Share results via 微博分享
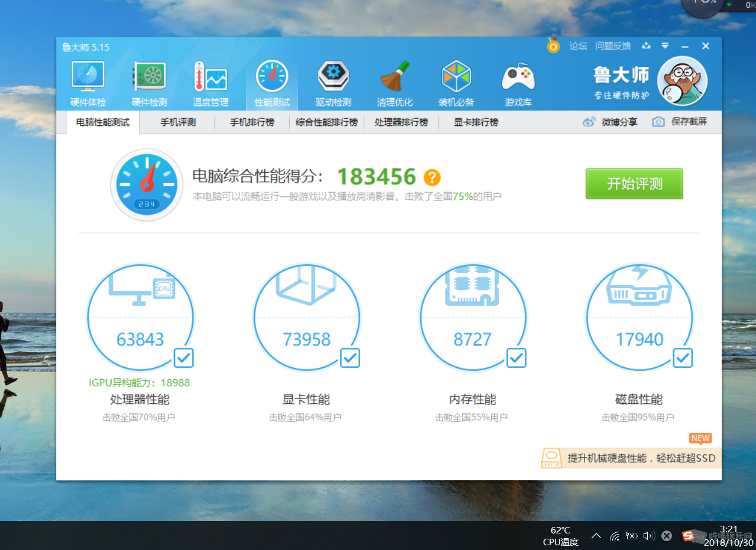Screen dimensions: 756x550 coord(610,122)
